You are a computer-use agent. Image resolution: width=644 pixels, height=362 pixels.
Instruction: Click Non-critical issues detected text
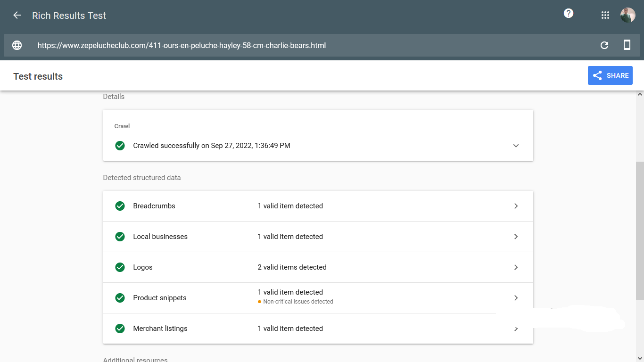(298, 302)
